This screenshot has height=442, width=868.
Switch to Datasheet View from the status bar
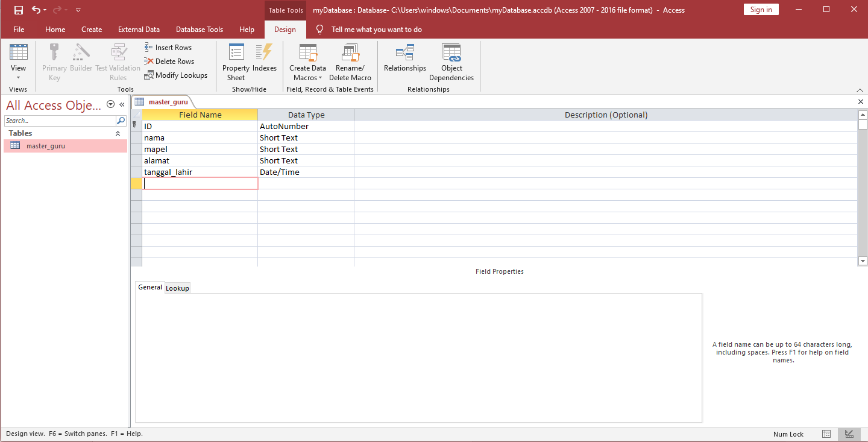826,434
